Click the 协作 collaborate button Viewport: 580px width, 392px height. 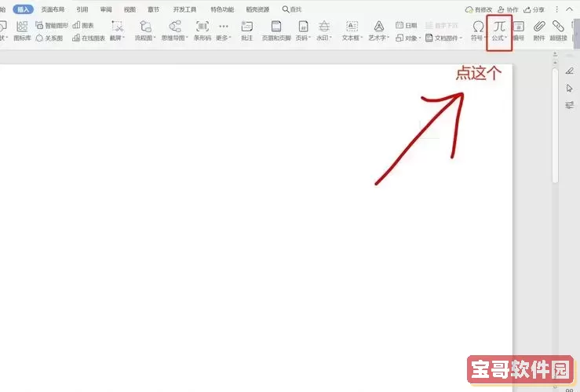[x=508, y=9]
